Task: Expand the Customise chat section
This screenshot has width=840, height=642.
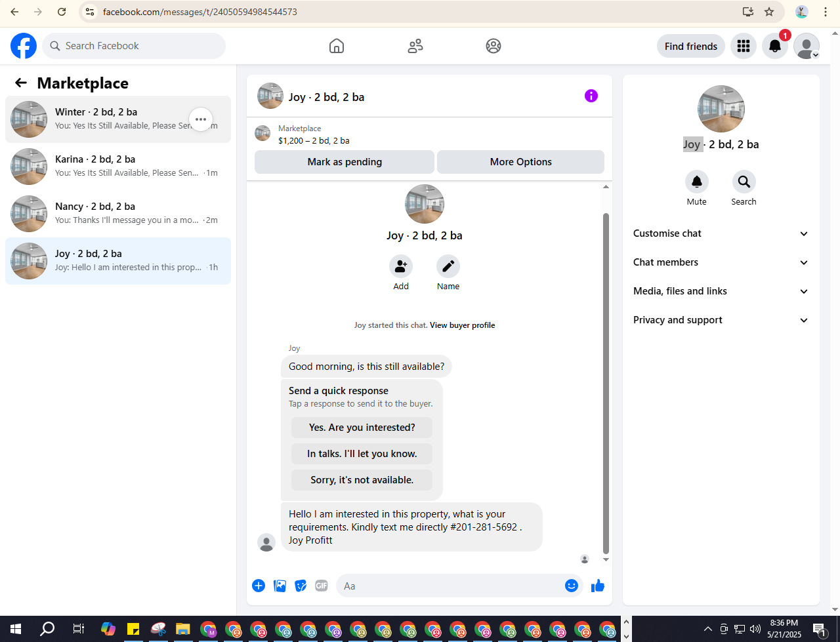Action: click(721, 233)
